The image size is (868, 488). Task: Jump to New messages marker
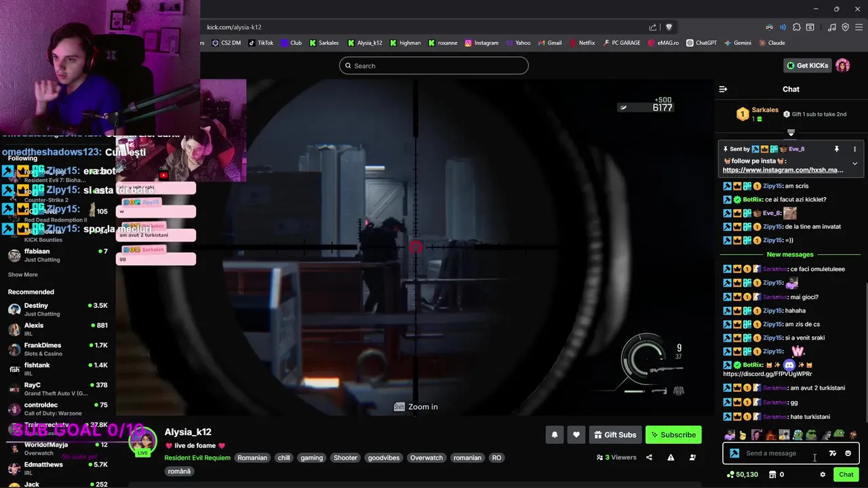tap(790, 254)
